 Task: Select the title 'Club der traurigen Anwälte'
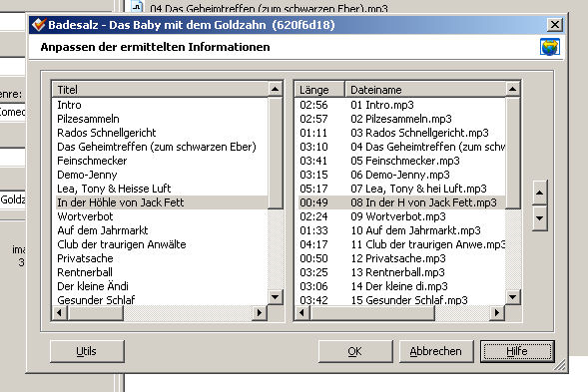[122, 244]
